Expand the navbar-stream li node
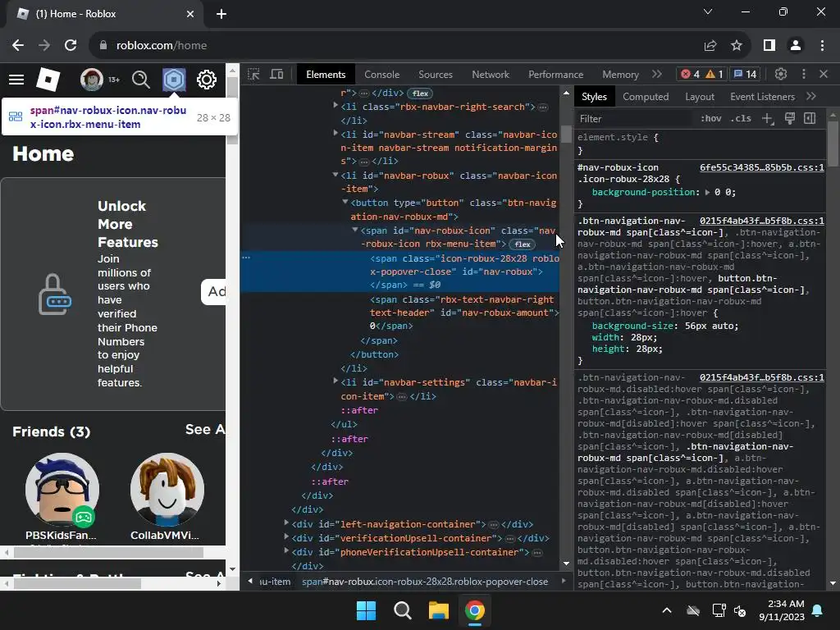This screenshot has width=840, height=630. click(336, 134)
